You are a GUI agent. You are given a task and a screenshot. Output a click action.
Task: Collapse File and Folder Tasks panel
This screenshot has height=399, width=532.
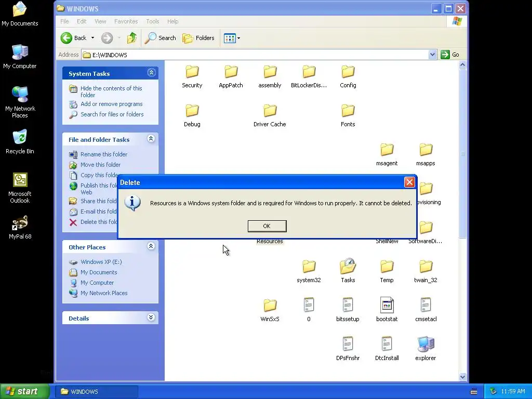(x=151, y=138)
